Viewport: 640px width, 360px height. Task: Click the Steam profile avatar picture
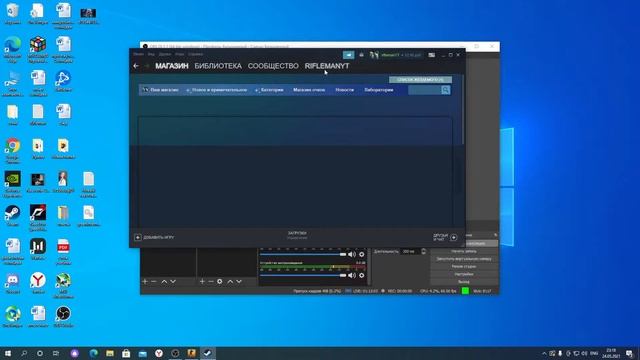point(374,55)
